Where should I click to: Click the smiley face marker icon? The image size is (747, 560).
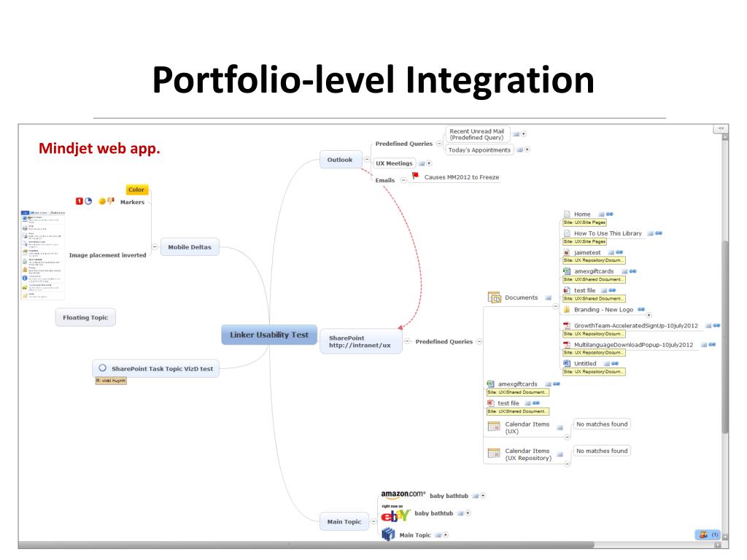point(102,201)
